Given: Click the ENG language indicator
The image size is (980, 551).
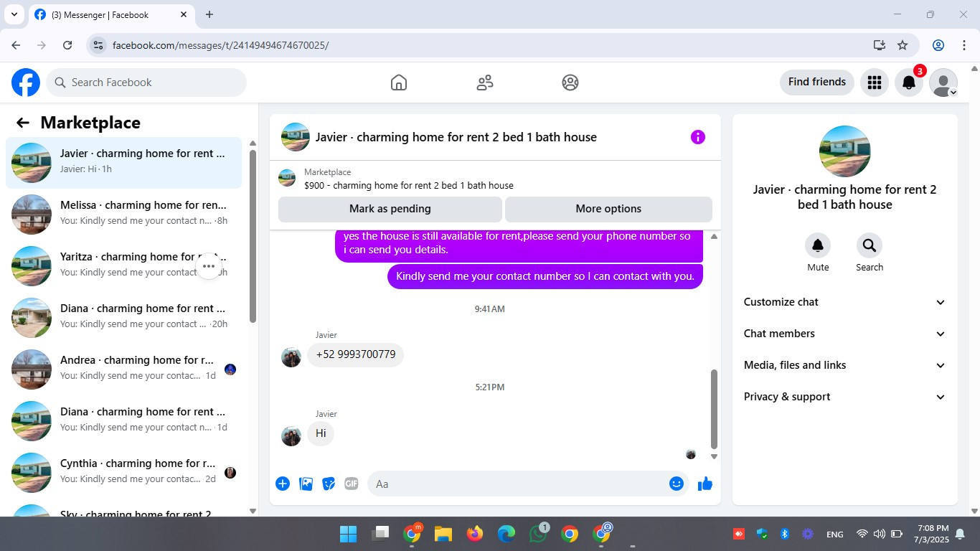Looking at the screenshot, I should (x=835, y=534).
